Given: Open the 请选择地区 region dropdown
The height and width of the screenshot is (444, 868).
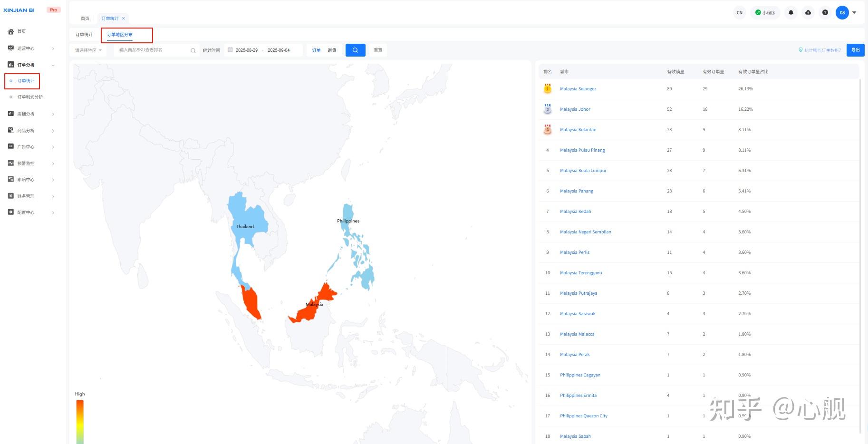Looking at the screenshot, I should click(x=88, y=50).
